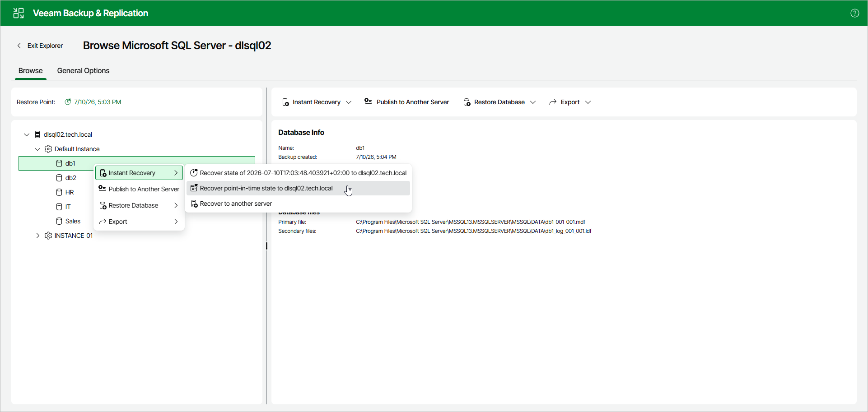Click the Veeam logo icon in header
This screenshot has height=412, width=868.
pos(19,13)
